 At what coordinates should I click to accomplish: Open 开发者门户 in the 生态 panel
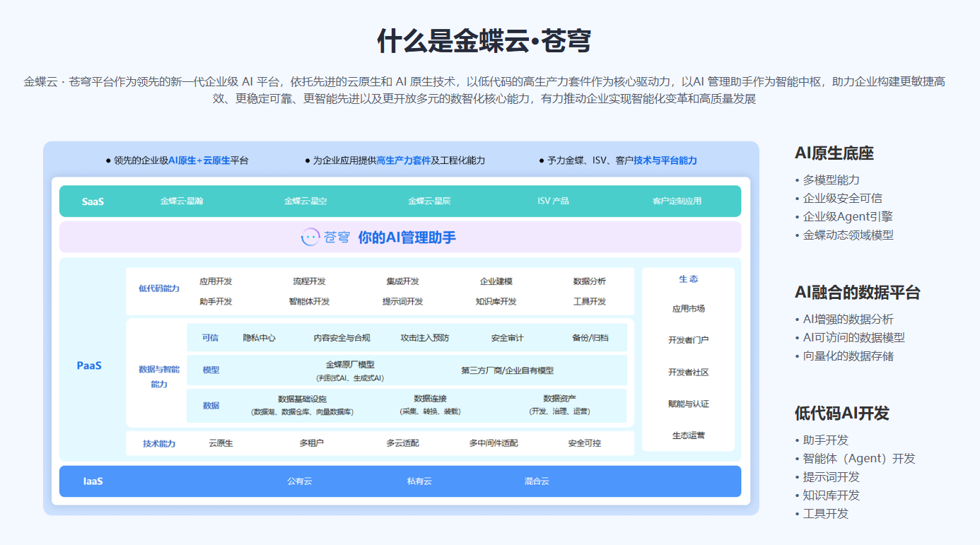point(688,340)
